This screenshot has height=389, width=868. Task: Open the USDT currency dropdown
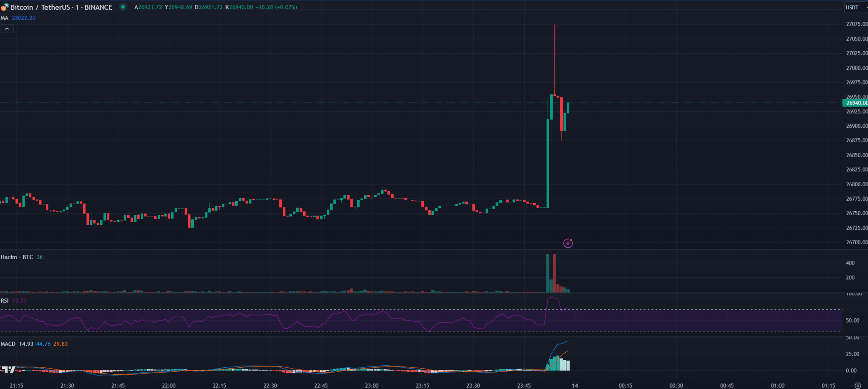(855, 7)
